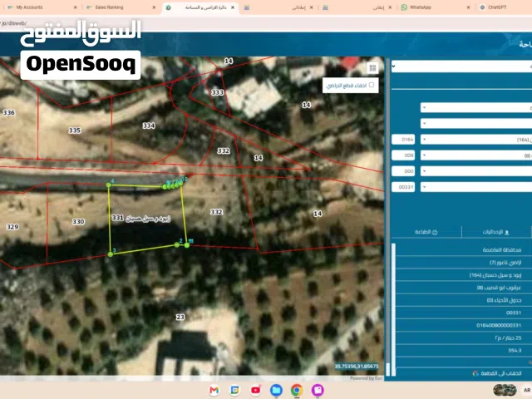The width and height of the screenshot is (532, 399).
Task: Close the Sales Ranking tab
Action: pyautogui.click(x=154, y=7)
